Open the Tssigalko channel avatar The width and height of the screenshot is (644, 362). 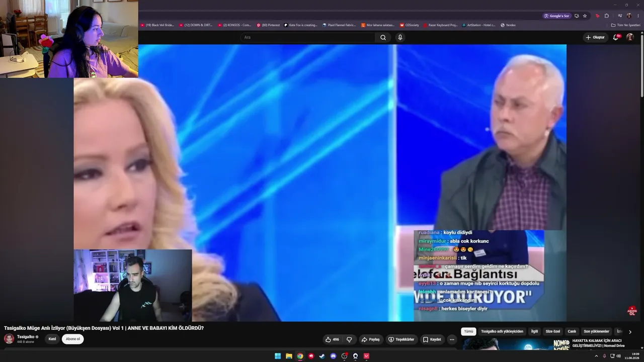pyautogui.click(x=9, y=339)
